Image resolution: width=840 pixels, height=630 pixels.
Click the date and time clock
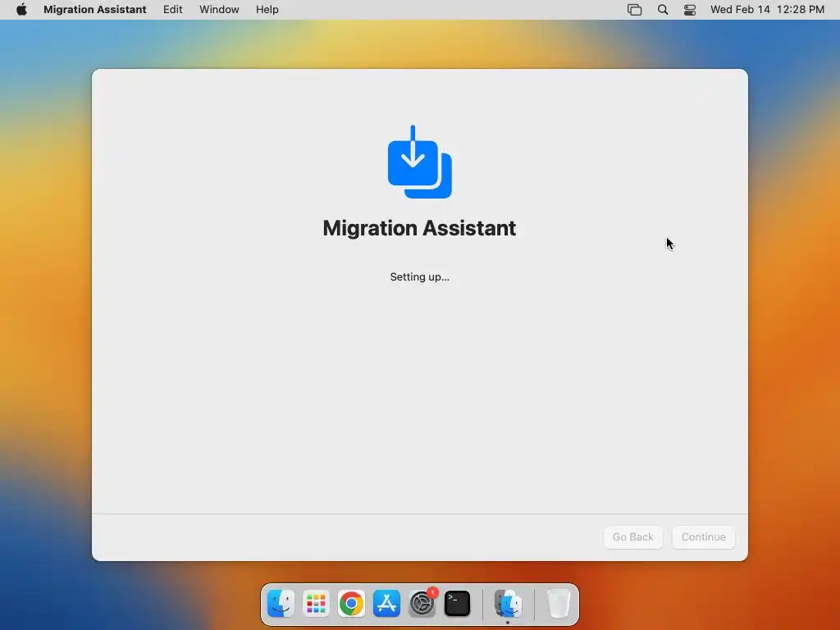coord(767,10)
